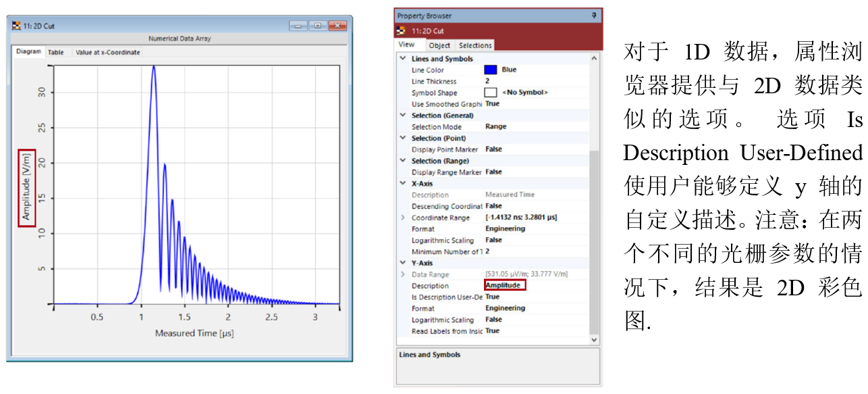The height and width of the screenshot is (394, 868).
Task: Click the white Symbol Shape swatch
Action: [491, 93]
